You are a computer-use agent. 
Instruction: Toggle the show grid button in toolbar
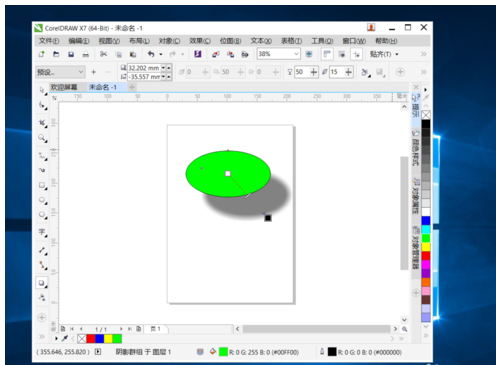click(342, 54)
